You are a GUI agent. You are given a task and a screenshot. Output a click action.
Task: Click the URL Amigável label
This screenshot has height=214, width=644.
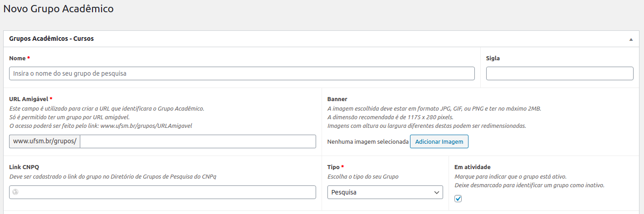29,99
